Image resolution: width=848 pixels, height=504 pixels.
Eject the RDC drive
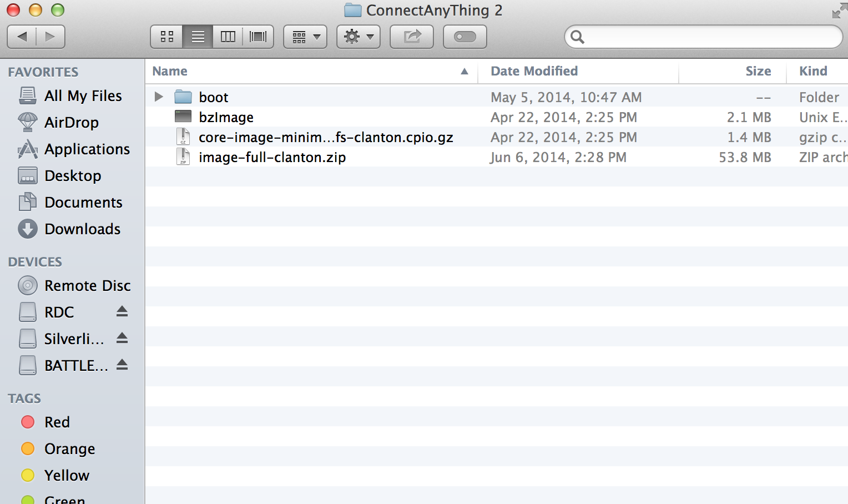(x=122, y=311)
